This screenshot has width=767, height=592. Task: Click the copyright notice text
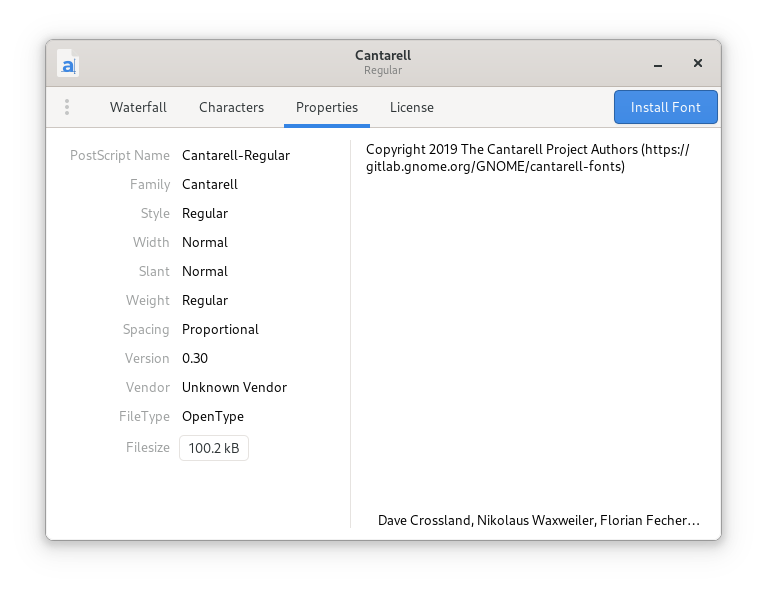pos(527,158)
